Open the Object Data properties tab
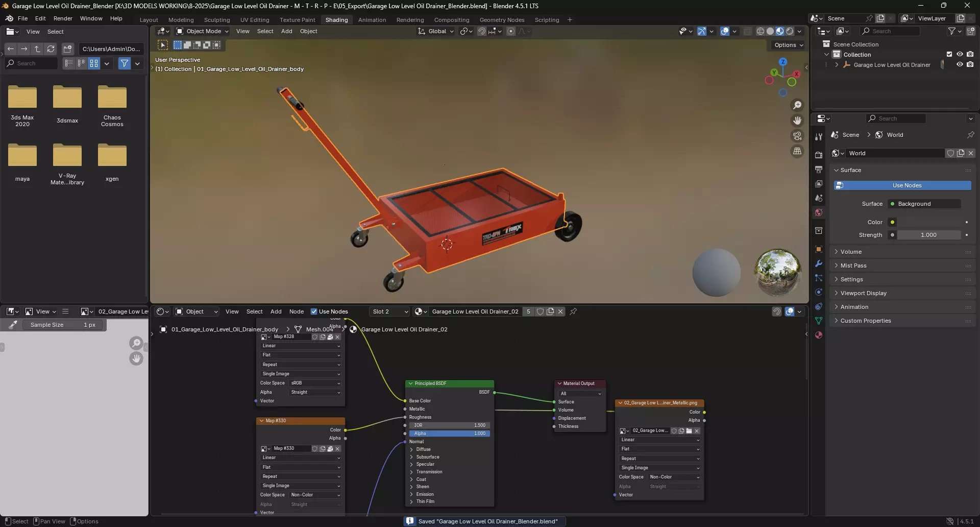Screen dimensions: 980x527 pos(819,321)
